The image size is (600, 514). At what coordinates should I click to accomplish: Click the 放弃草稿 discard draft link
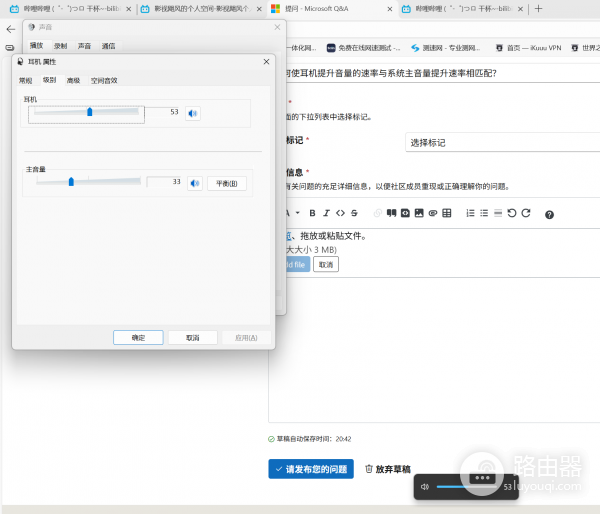(388, 469)
